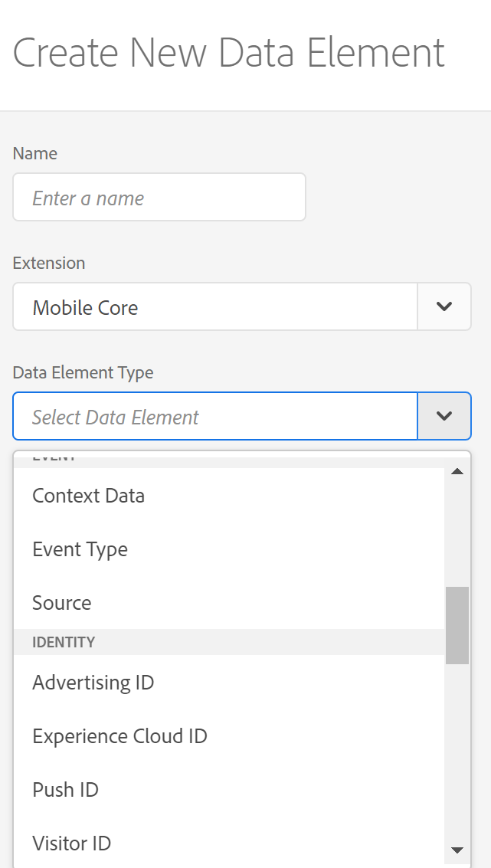
Task: Open the Extension dropdown chevron
Action: click(444, 306)
